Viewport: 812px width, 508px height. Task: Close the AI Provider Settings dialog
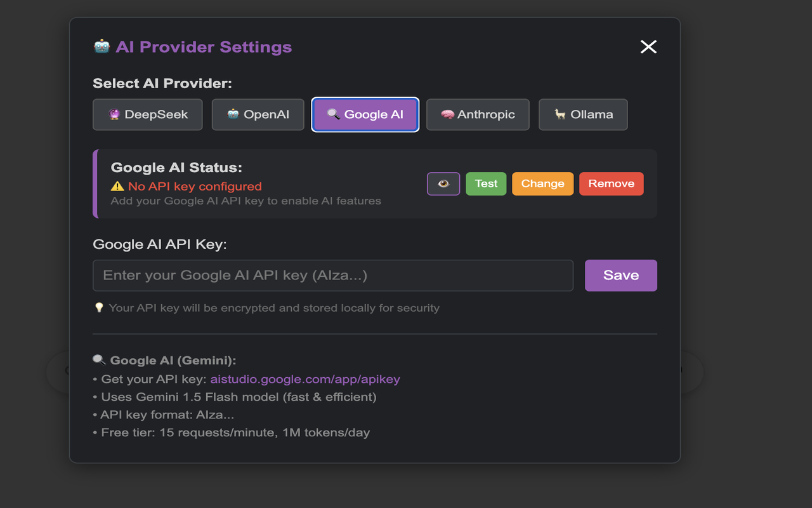coord(648,46)
